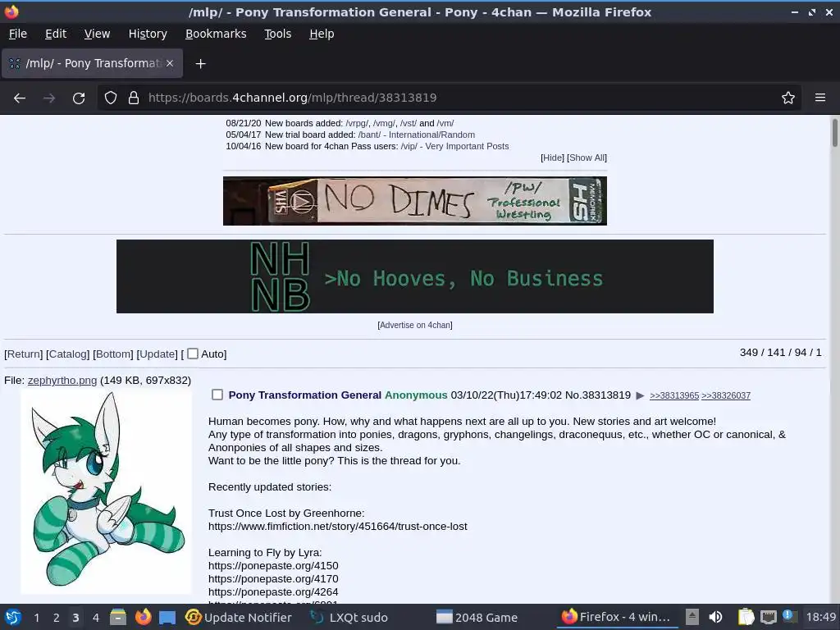Open the clipboard manager tray icon
Screen dimensions: 840x630
[746, 617]
